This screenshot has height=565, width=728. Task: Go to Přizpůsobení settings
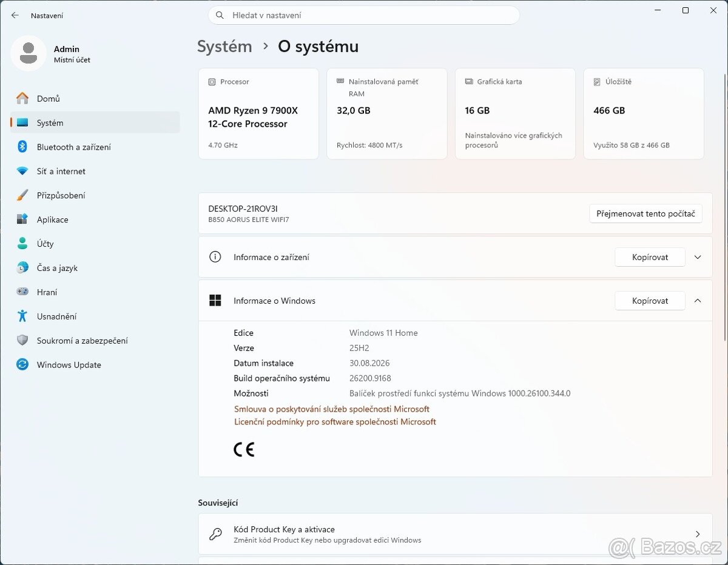(x=95, y=195)
